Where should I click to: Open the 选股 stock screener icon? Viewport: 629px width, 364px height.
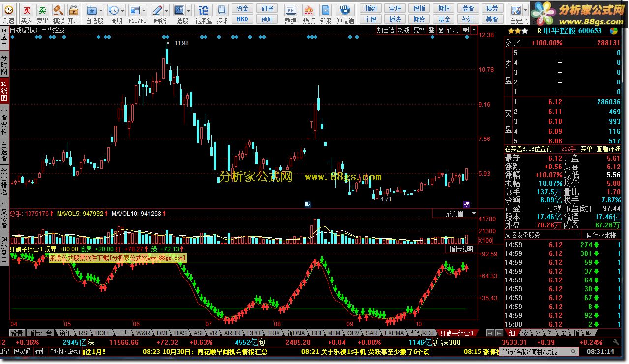(179, 10)
